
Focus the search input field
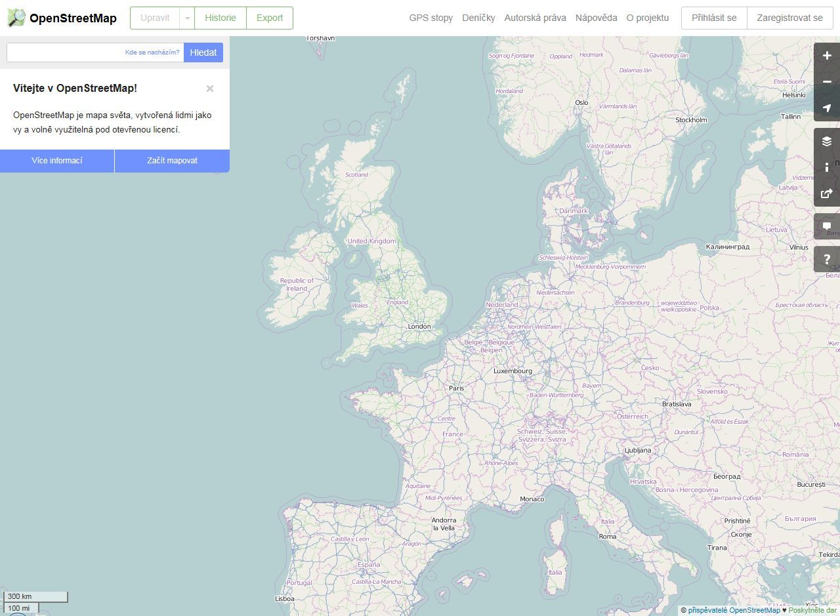pyautogui.click(x=64, y=52)
